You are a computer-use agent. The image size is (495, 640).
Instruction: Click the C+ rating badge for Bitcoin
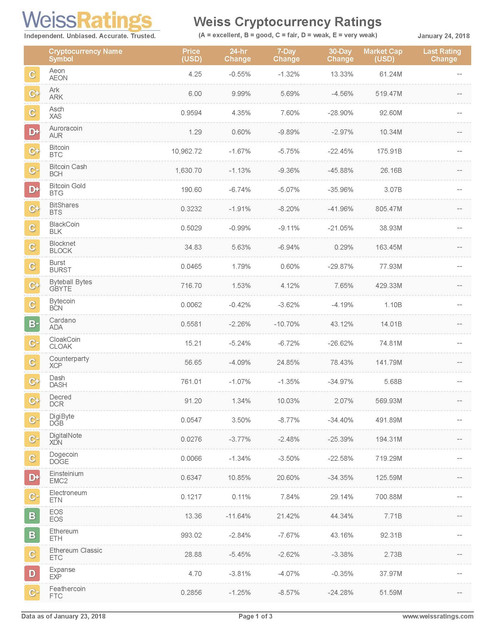pos(32,151)
